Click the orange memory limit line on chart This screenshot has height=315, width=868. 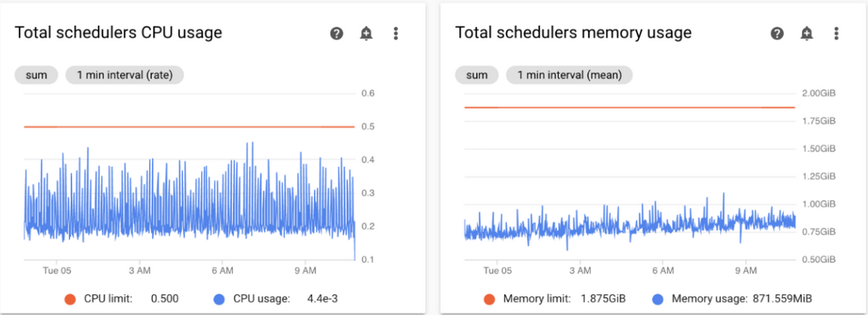tap(630, 107)
